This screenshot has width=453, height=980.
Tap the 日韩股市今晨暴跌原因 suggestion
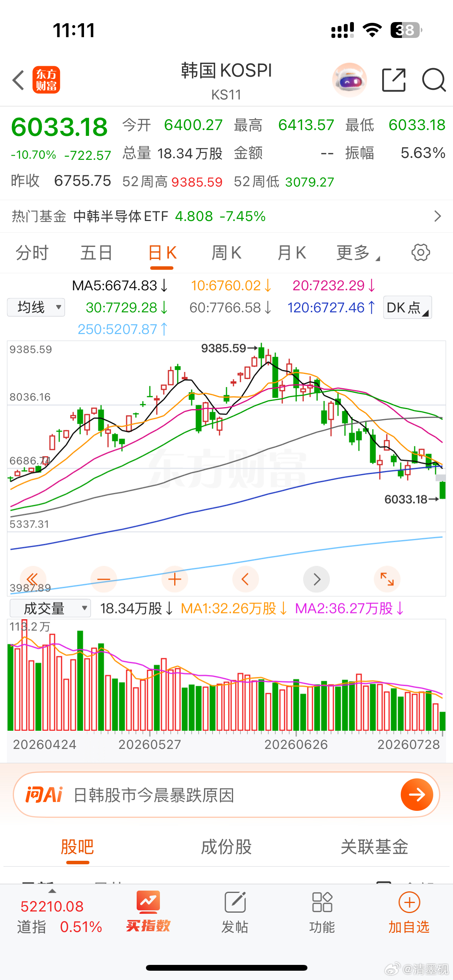[154, 795]
